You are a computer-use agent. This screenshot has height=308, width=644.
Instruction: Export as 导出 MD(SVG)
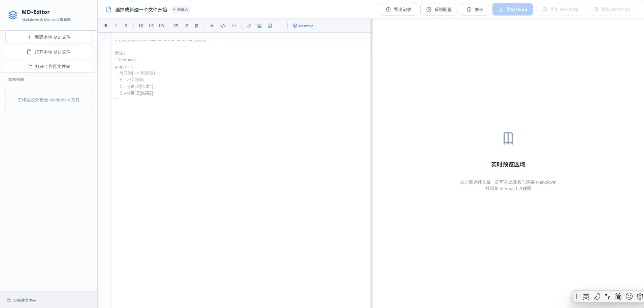point(560,9)
